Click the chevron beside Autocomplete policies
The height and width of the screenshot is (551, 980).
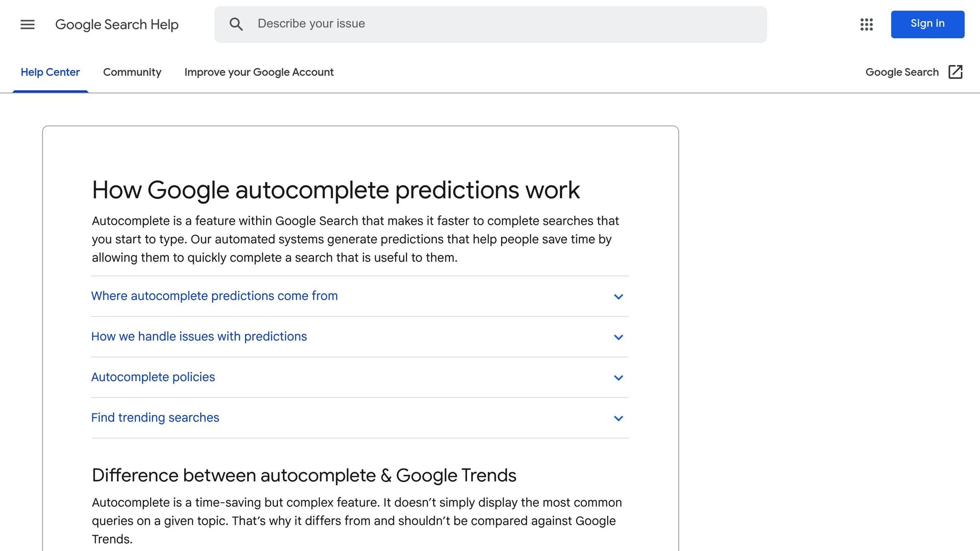click(618, 378)
